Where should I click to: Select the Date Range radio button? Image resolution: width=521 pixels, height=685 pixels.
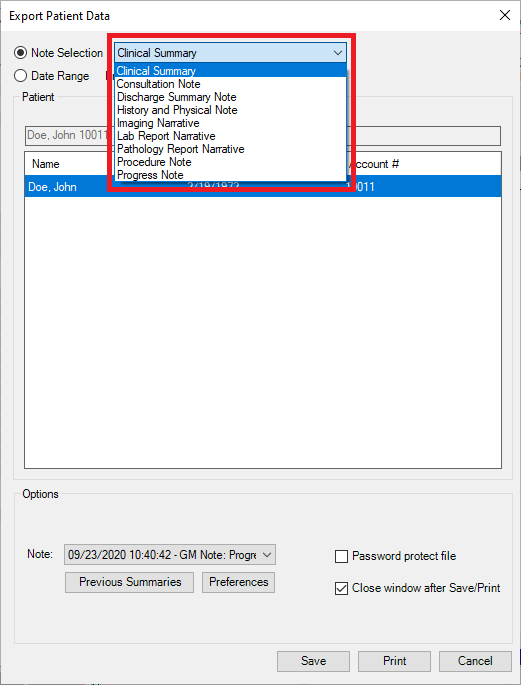coord(21,76)
